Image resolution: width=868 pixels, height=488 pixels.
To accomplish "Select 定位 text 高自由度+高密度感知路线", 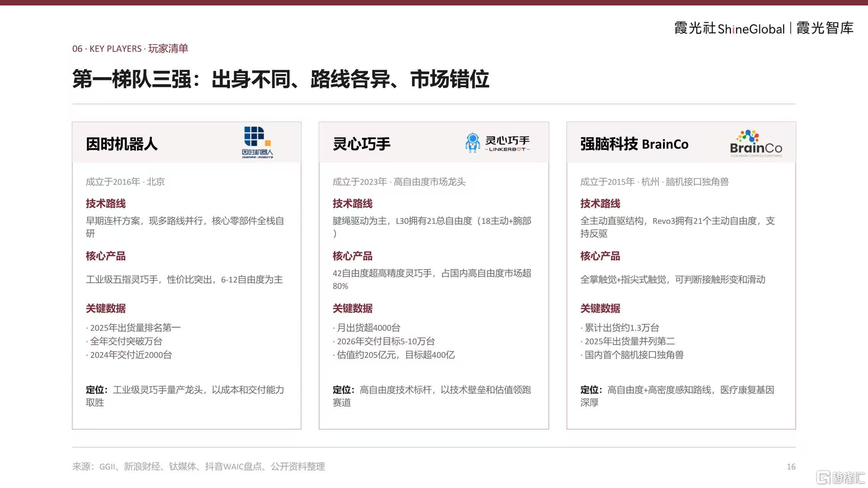I will [659, 390].
